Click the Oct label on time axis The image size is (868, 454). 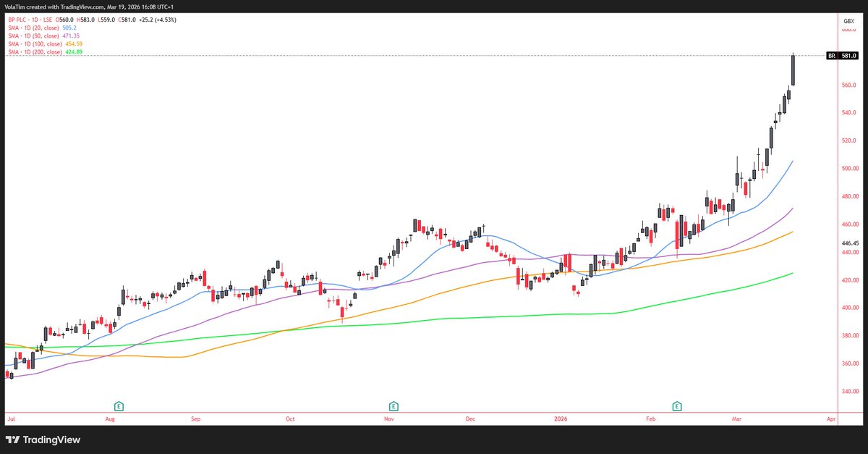click(x=290, y=419)
